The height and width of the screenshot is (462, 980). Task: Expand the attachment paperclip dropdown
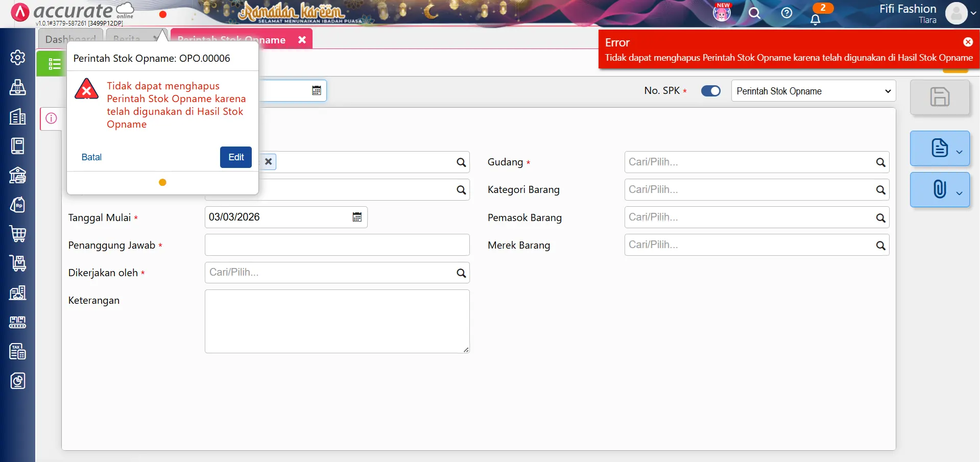coord(940,189)
